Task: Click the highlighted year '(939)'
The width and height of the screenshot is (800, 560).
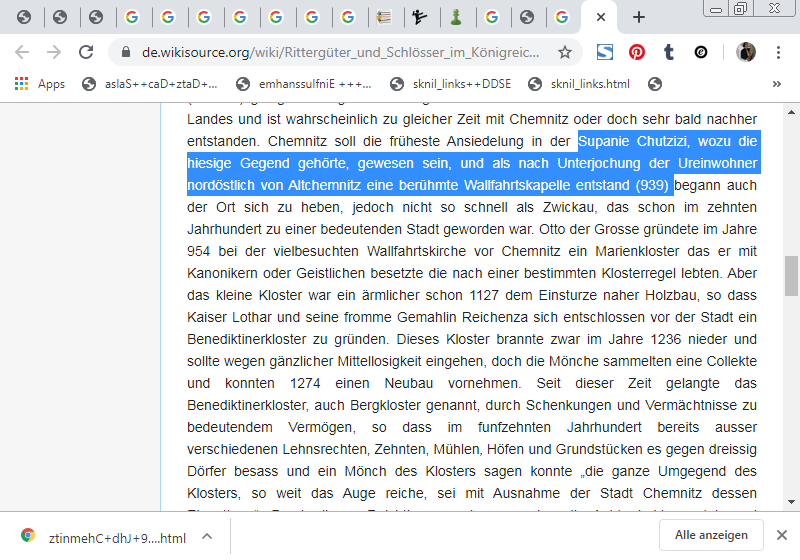Action: point(652,185)
